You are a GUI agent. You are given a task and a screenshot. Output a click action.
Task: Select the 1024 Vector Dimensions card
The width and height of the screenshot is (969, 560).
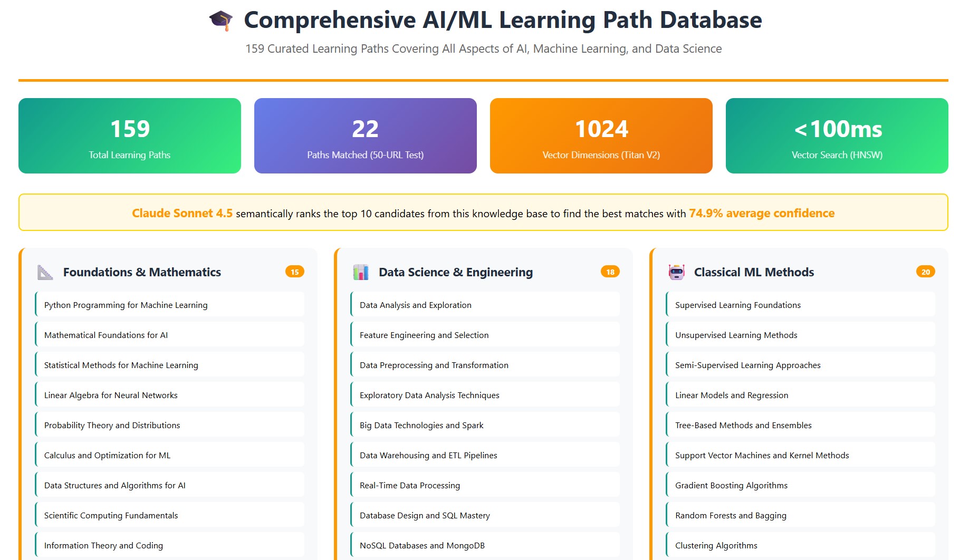click(x=601, y=136)
